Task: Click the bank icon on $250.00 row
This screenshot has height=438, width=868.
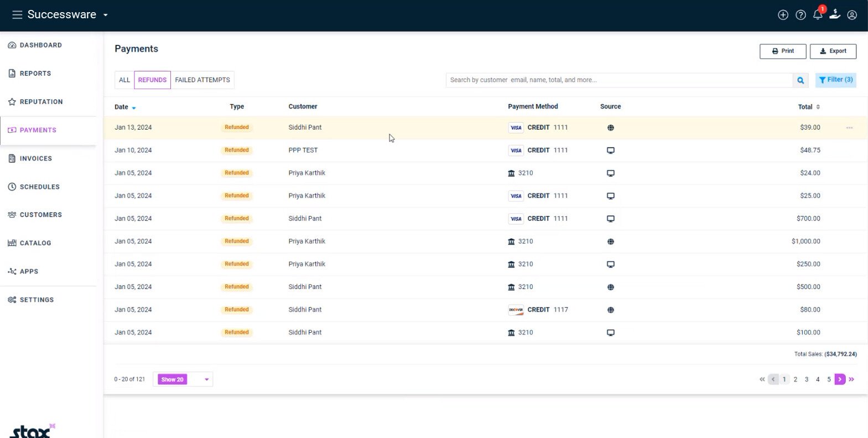Action: pos(511,264)
